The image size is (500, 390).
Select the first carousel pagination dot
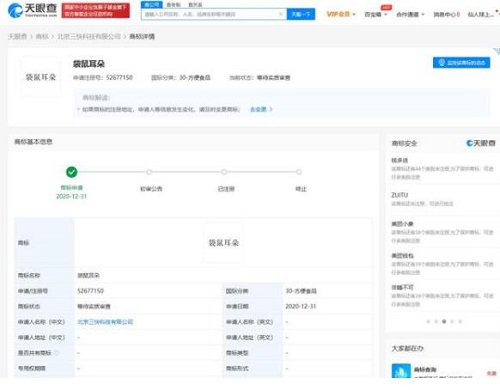pos(428,321)
